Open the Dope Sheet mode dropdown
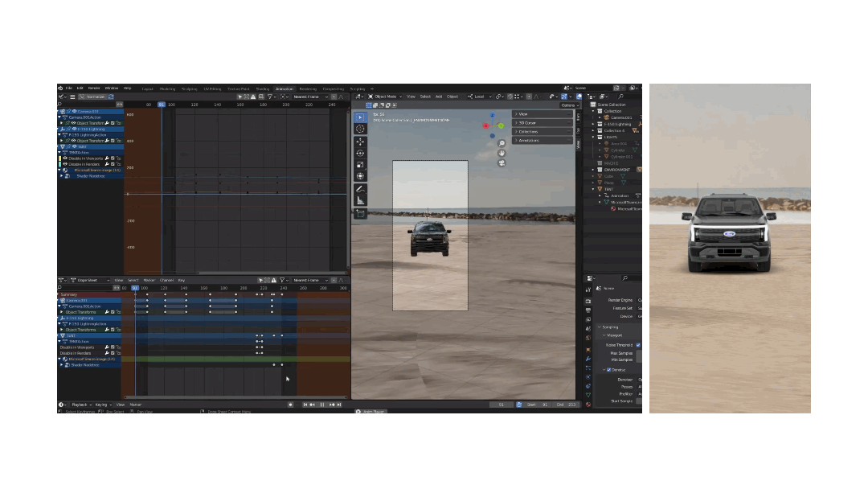 (x=90, y=280)
